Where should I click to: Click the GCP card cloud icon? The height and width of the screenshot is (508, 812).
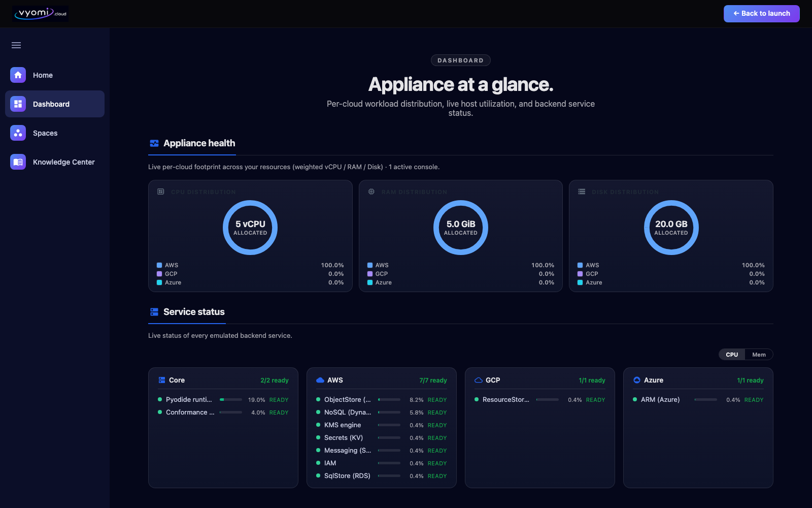479,380
